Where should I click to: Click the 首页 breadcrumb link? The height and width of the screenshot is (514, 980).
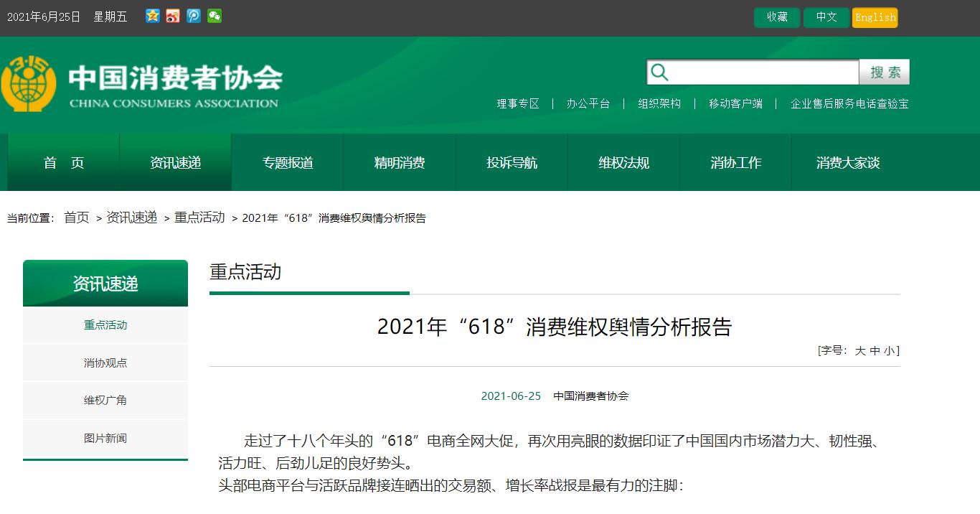[x=77, y=218]
